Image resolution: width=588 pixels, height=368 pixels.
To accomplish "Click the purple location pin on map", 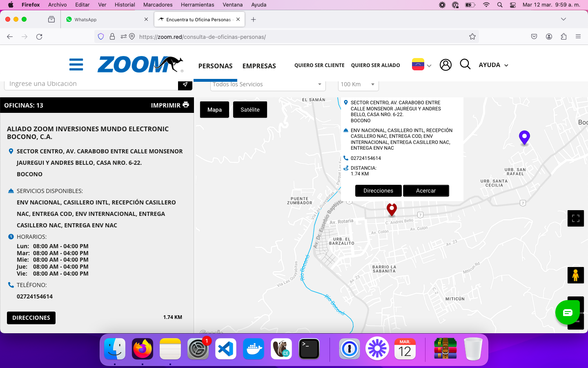I will [x=524, y=137].
